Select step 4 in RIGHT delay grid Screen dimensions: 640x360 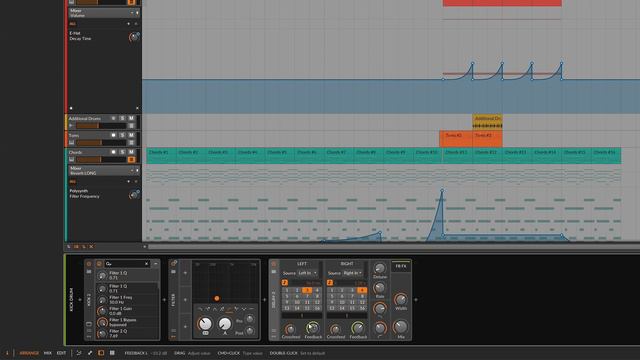coord(362,290)
